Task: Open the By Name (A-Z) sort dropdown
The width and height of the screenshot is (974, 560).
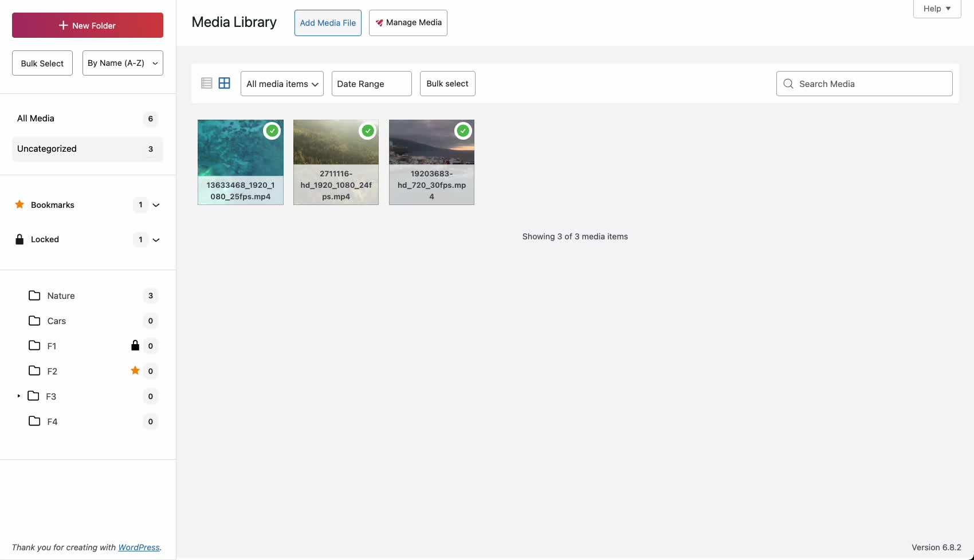Action: (122, 63)
